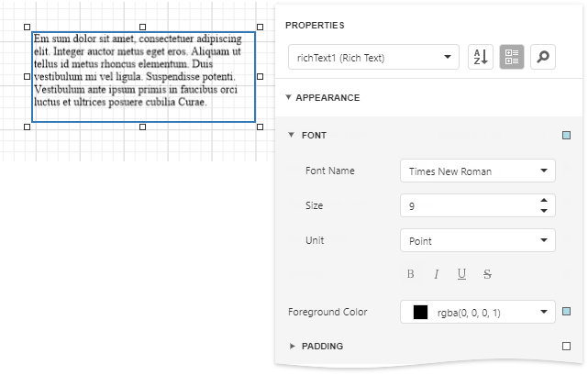
Task: Collapse the Font section
Action: tap(292, 136)
